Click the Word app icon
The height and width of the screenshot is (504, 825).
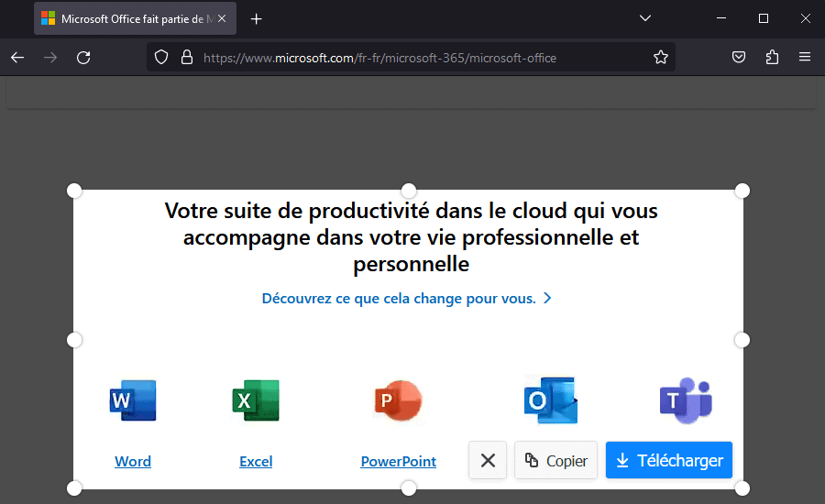(133, 400)
